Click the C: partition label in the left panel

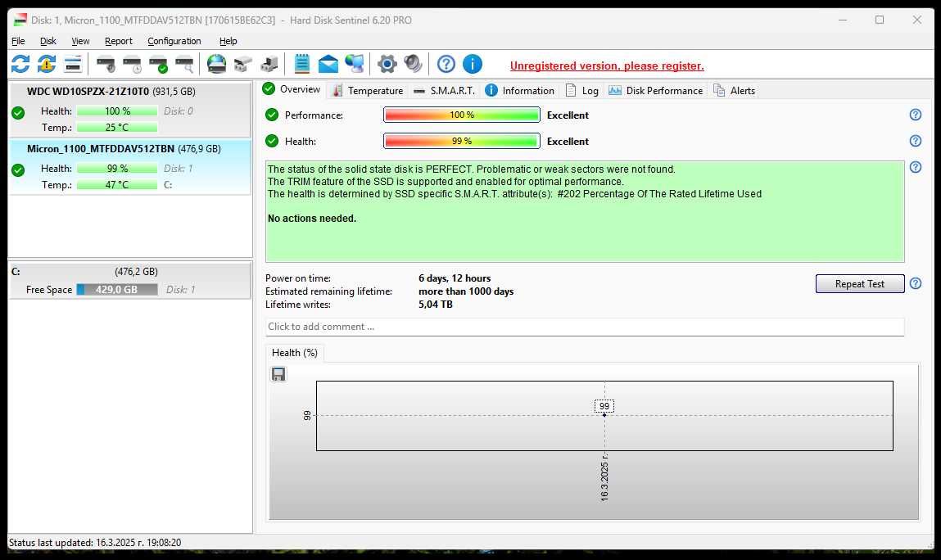(x=16, y=272)
